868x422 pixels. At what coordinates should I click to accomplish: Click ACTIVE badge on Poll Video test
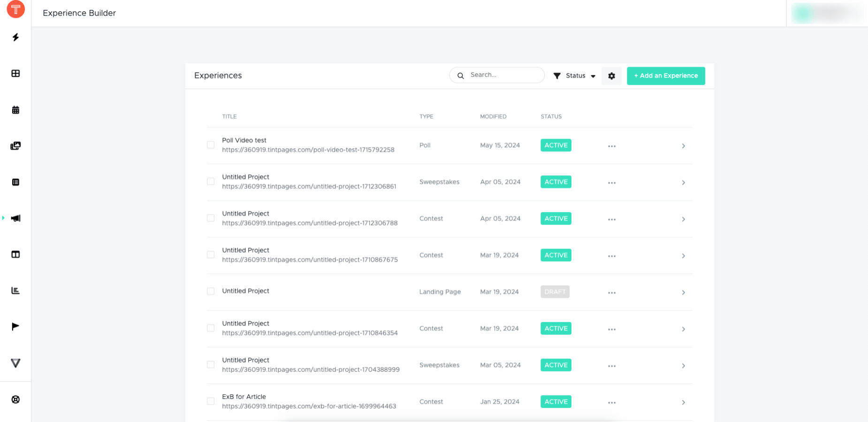[556, 145]
